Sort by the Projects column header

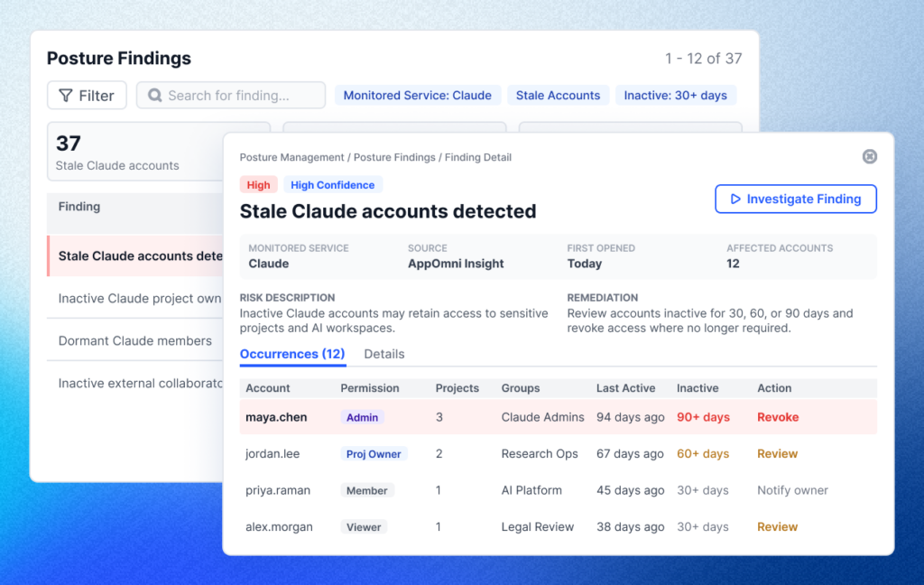(x=457, y=388)
